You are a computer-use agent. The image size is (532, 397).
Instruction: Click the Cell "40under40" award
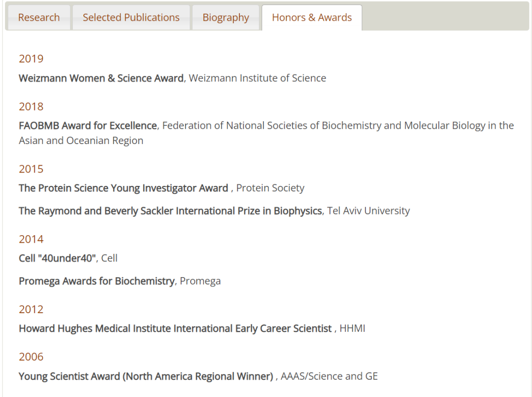[x=58, y=258]
